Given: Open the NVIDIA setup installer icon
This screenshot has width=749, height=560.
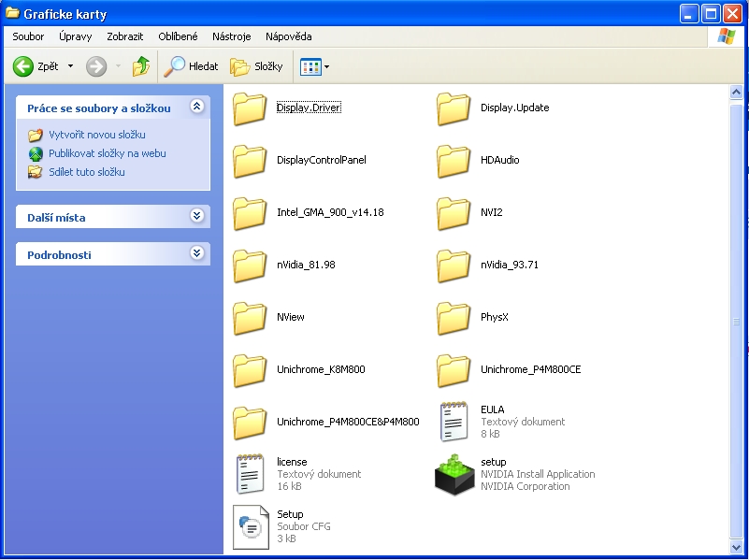Looking at the screenshot, I should (x=454, y=474).
